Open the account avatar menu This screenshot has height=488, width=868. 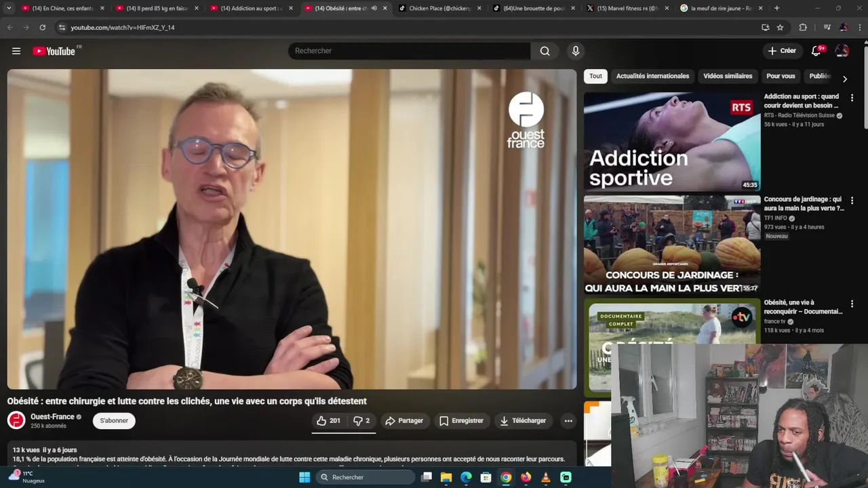pyautogui.click(x=842, y=51)
